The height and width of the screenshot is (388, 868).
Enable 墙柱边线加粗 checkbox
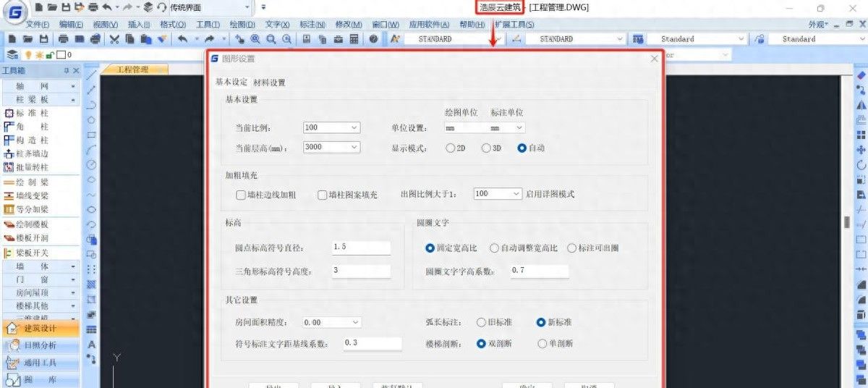point(241,195)
